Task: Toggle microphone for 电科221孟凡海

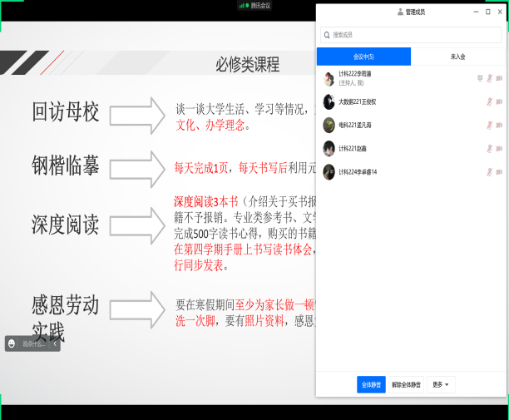Action: [x=489, y=125]
